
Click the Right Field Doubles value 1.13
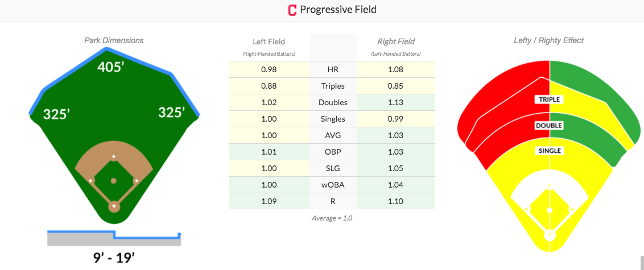[395, 102]
